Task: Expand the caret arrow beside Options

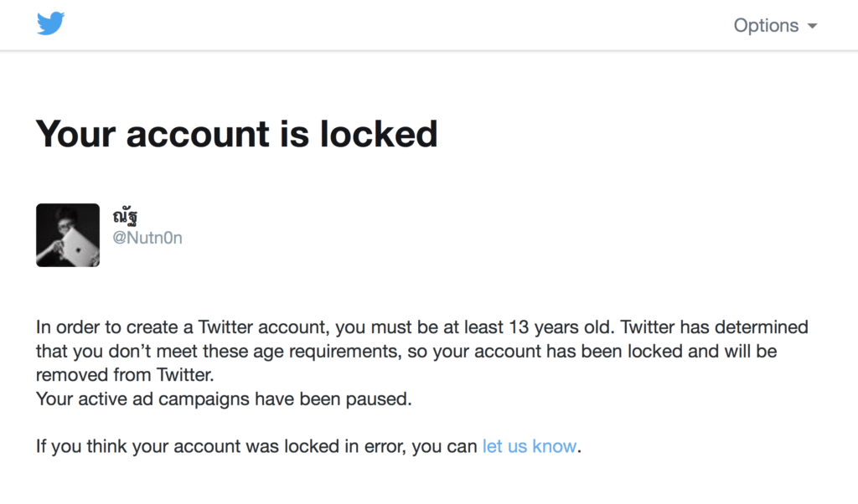Action: [812, 26]
